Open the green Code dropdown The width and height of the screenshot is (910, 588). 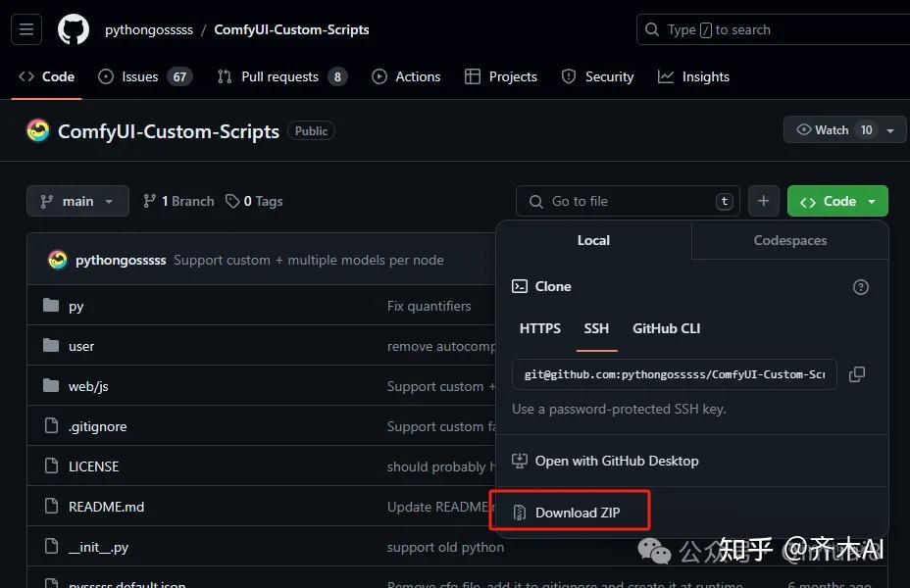pyautogui.click(x=837, y=201)
